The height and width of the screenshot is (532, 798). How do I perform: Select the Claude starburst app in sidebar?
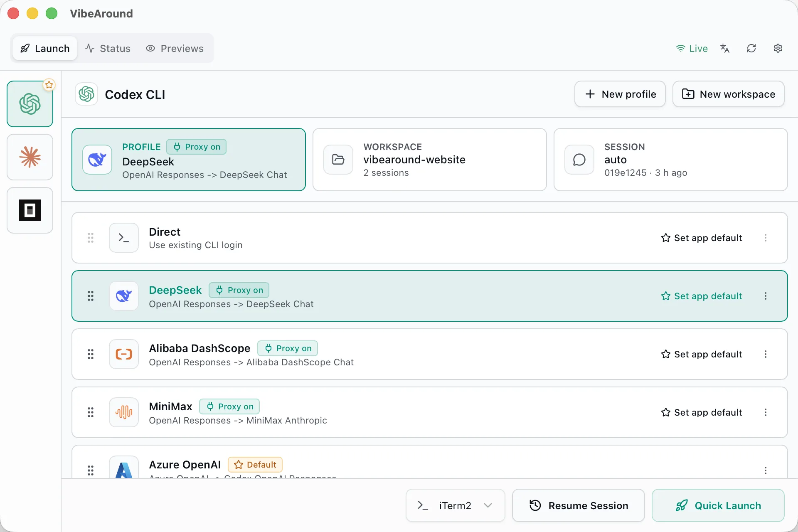(30, 157)
